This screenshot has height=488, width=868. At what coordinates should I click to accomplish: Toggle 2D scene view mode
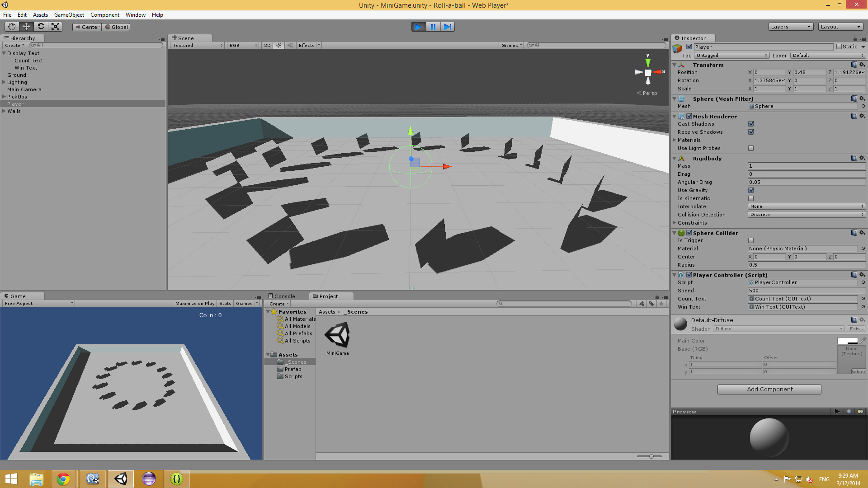coord(267,45)
